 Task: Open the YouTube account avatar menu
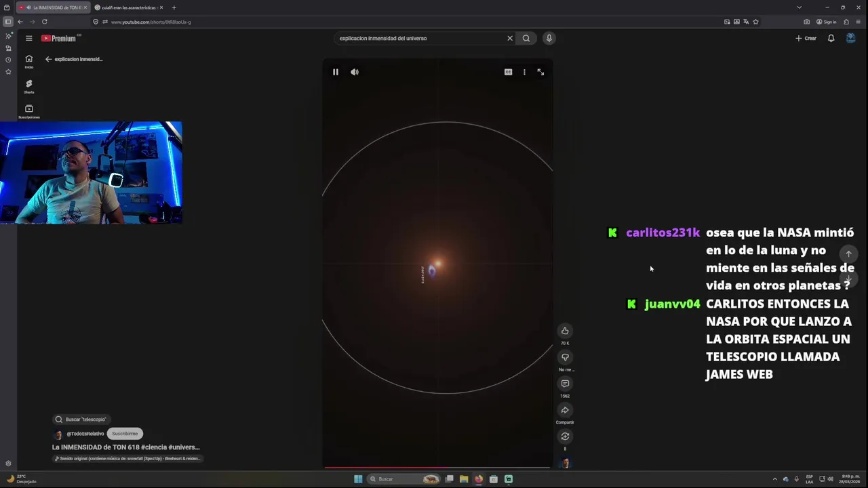[x=850, y=39]
